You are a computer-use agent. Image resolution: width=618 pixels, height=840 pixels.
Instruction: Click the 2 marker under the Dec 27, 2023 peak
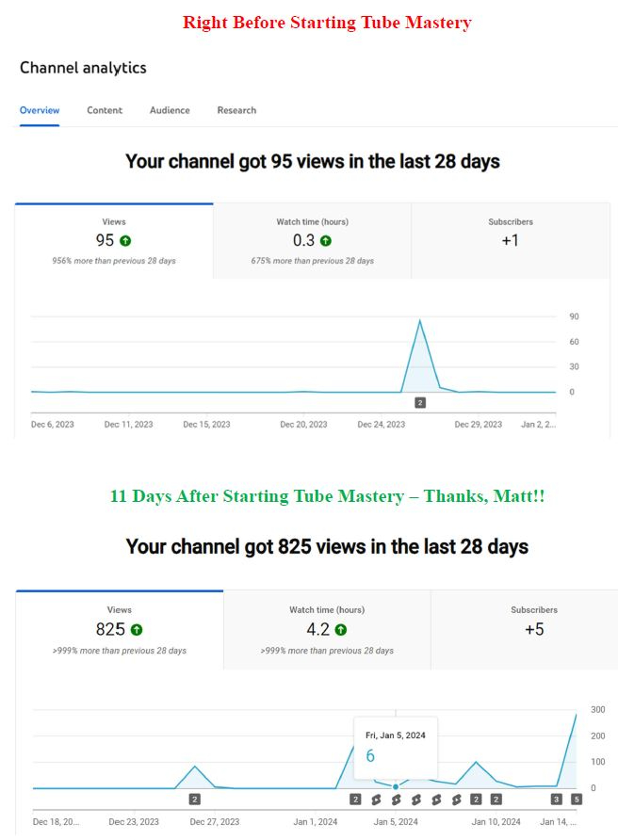pos(195,800)
